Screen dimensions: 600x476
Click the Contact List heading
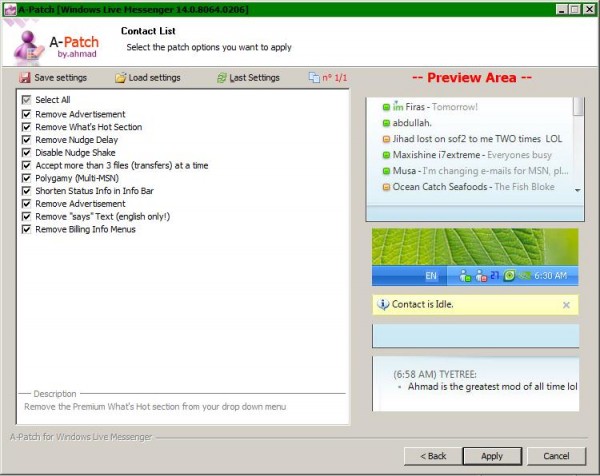tap(148, 31)
